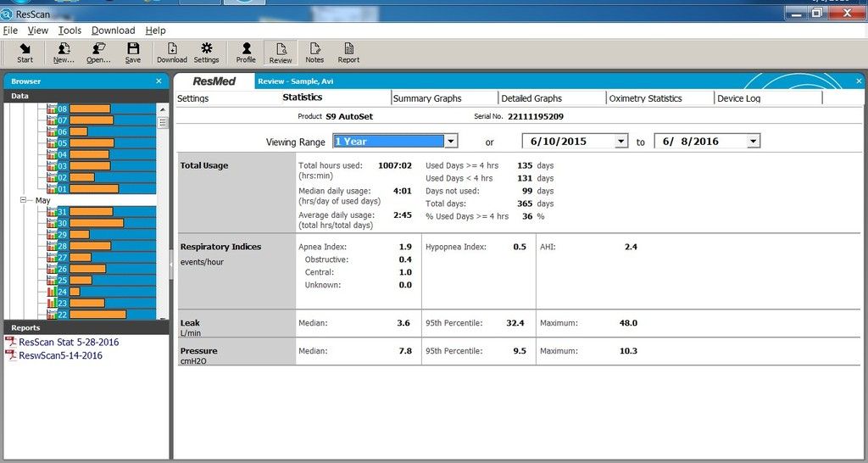Select May 31 in the Data tree
The height and width of the screenshot is (463, 868).
point(102,211)
